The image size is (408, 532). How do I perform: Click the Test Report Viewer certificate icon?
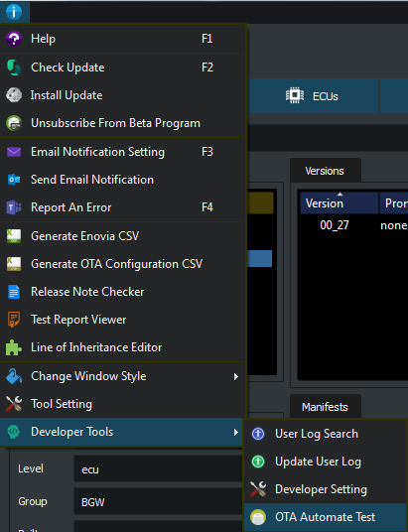point(14,320)
